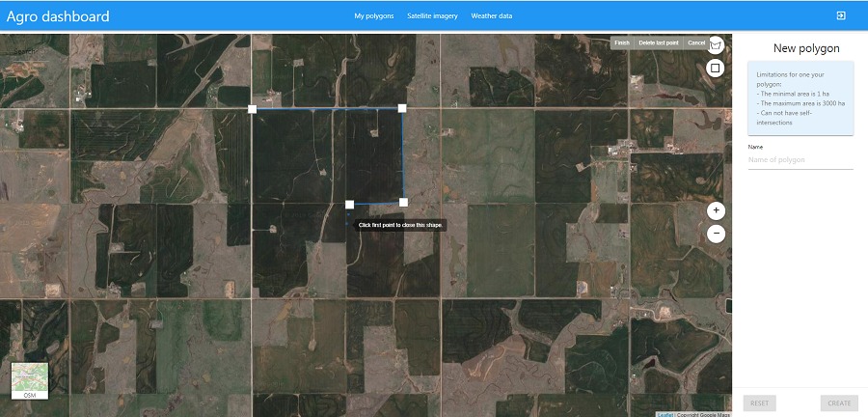The image size is (868, 417).
Task: Click the Name of polygon input field
Action: (x=800, y=160)
